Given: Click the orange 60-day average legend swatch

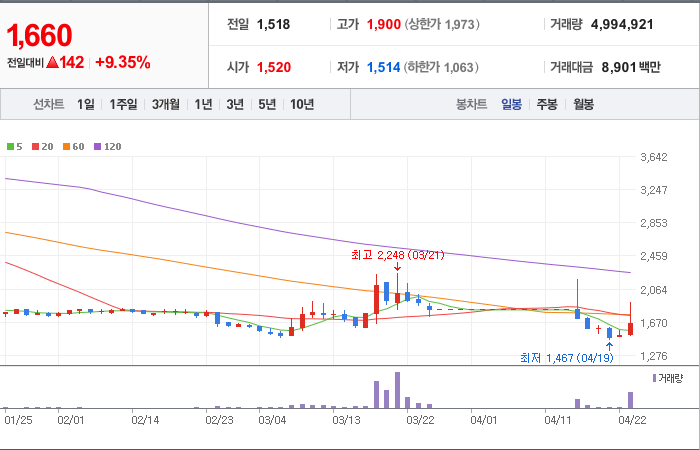Looking at the screenshot, I should coord(67,146).
